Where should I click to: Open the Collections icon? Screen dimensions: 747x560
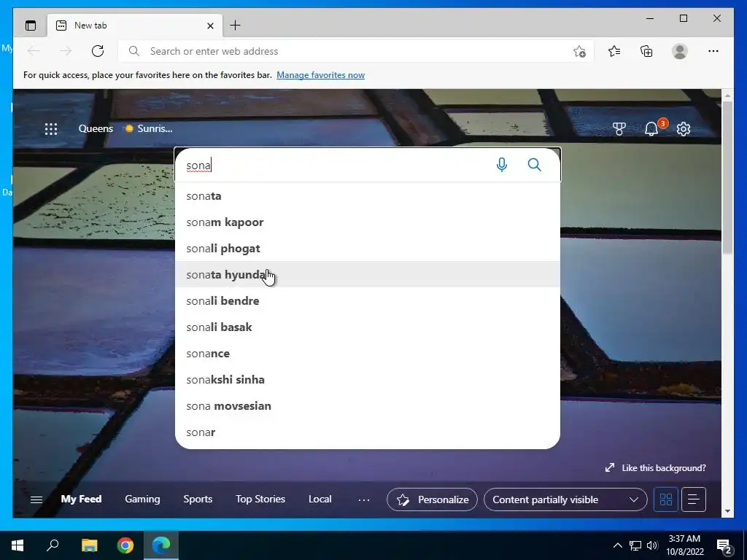[x=646, y=51]
